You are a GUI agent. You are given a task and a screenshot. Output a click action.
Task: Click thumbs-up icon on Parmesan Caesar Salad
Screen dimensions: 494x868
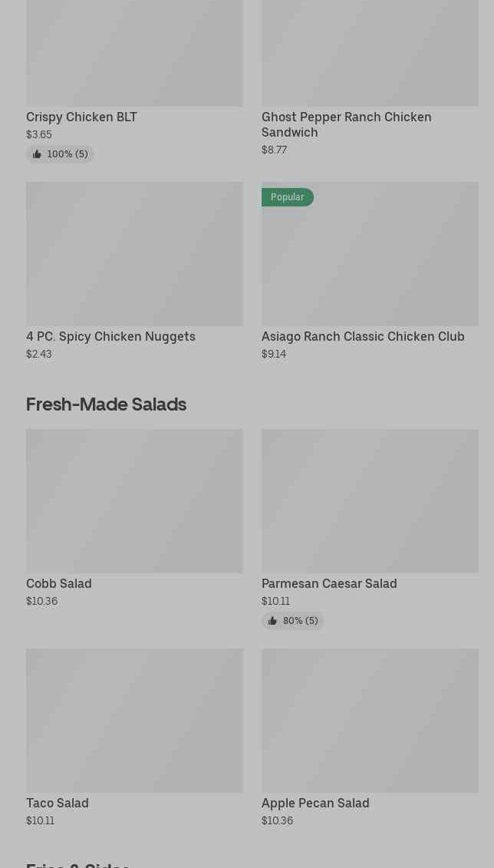tap(272, 621)
